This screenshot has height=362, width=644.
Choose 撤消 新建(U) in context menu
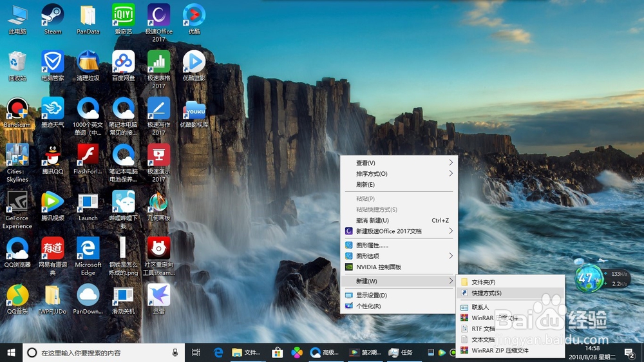tap(399, 220)
